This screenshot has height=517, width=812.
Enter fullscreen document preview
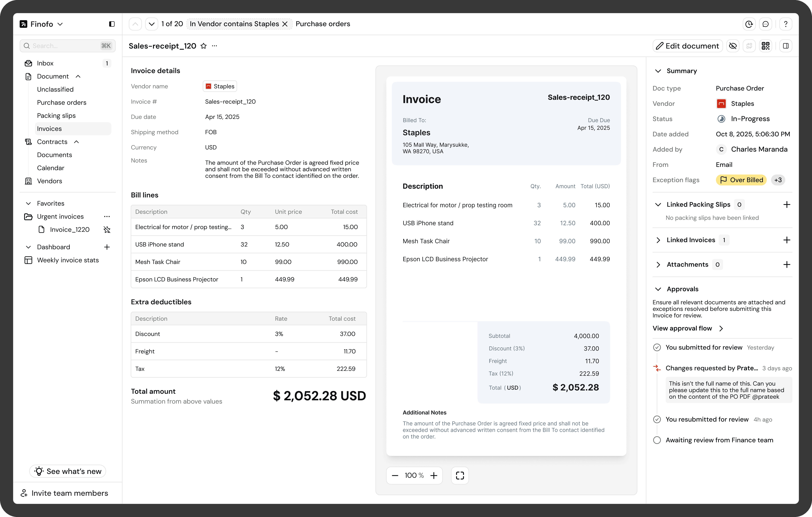pos(460,475)
